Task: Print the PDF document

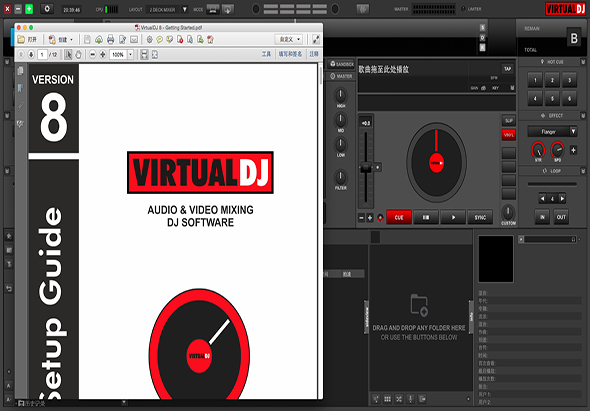Action: pyautogui.click(x=110, y=40)
